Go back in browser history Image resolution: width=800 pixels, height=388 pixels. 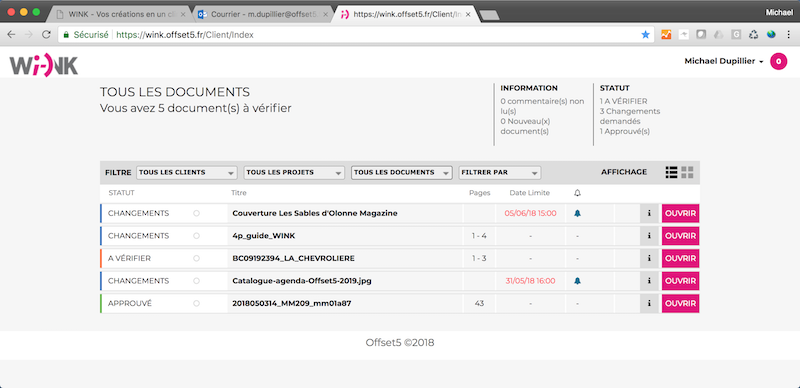[11, 35]
